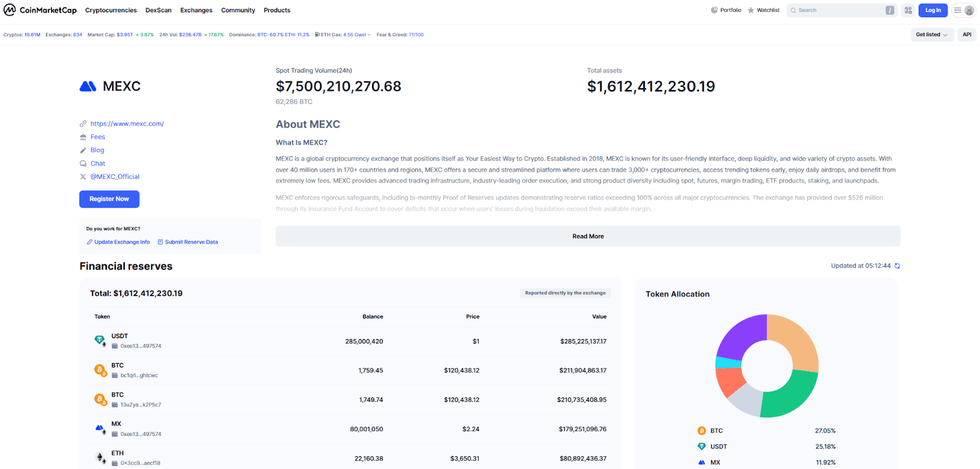Open the Community menu

(238, 10)
